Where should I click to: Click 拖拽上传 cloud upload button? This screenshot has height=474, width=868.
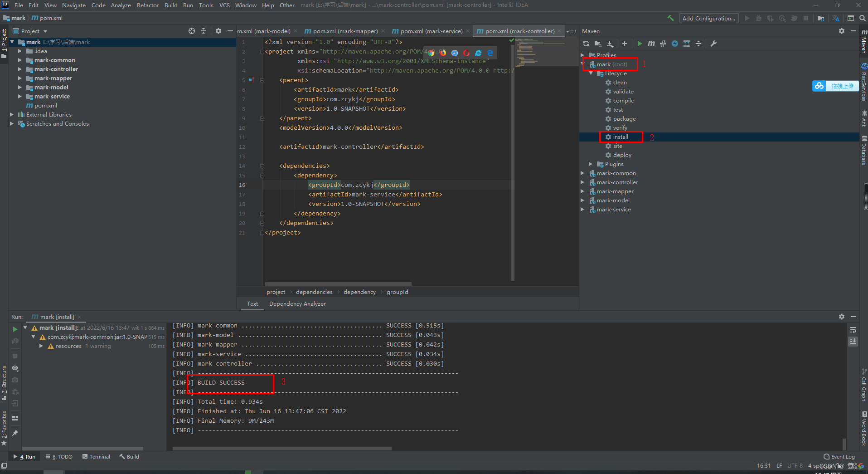(x=835, y=86)
